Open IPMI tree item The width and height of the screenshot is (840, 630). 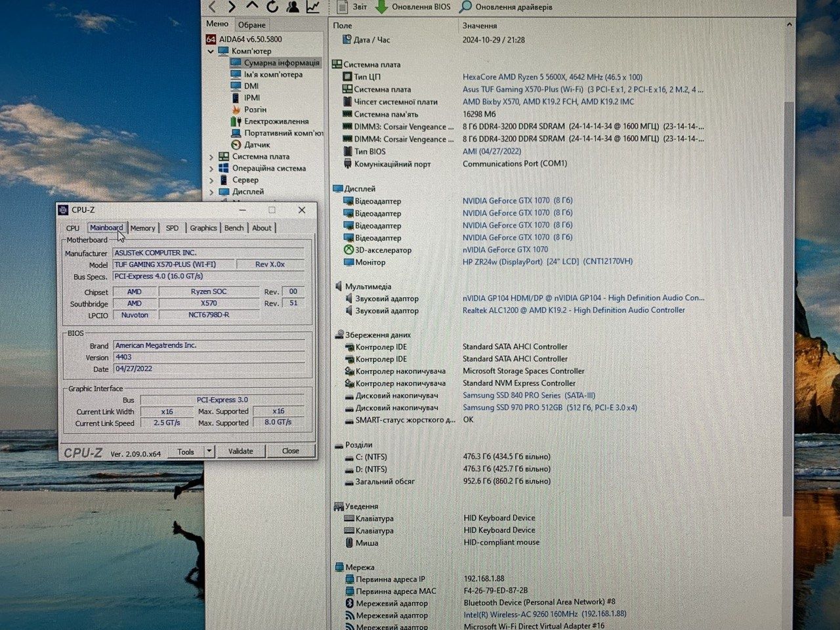tap(245, 98)
